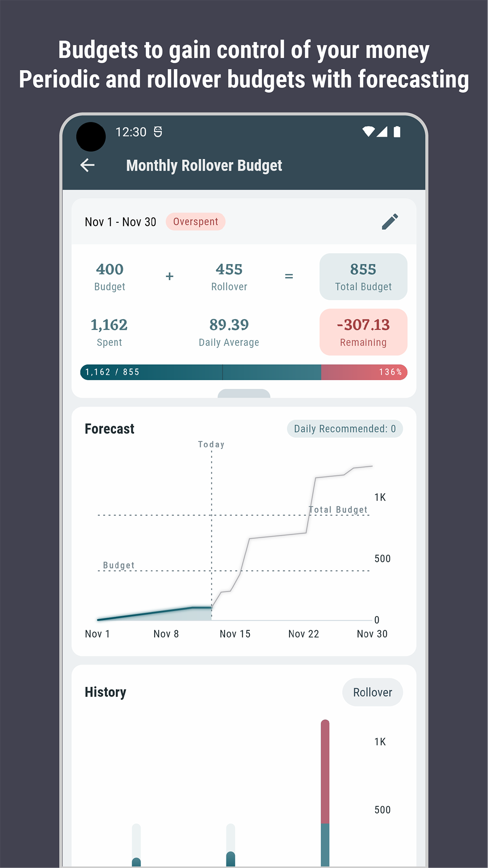Image resolution: width=488 pixels, height=868 pixels.
Task: Tap the Wi-Fi status icon
Action: point(368,132)
